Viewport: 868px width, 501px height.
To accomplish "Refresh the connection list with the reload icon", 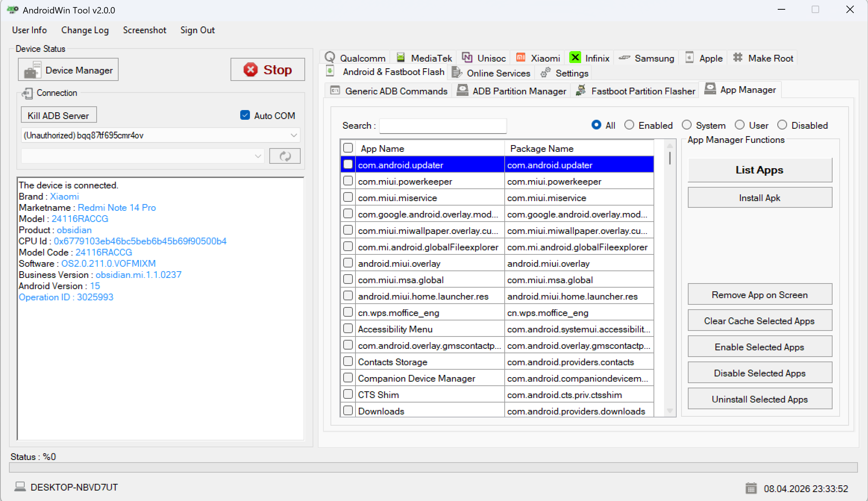I will tap(285, 156).
